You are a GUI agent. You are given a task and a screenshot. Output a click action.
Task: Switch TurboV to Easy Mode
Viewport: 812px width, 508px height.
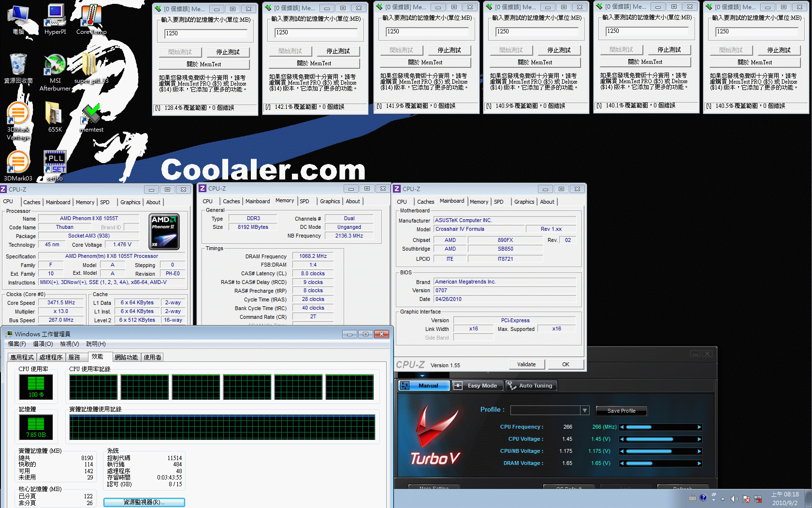[x=477, y=386]
